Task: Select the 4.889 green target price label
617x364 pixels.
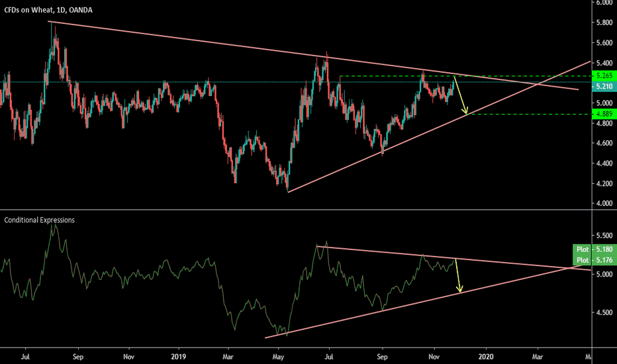Action: tap(604, 114)
